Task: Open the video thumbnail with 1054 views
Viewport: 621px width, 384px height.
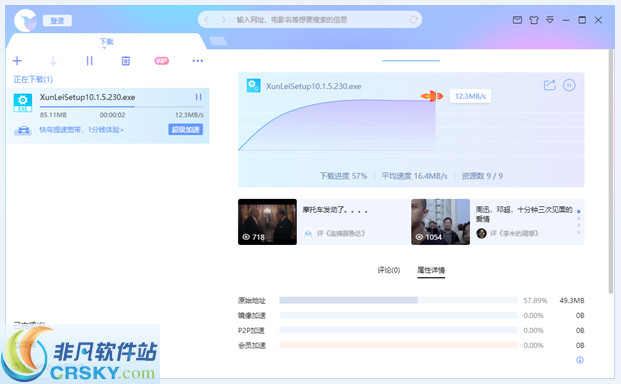Action: click(440, 222)
